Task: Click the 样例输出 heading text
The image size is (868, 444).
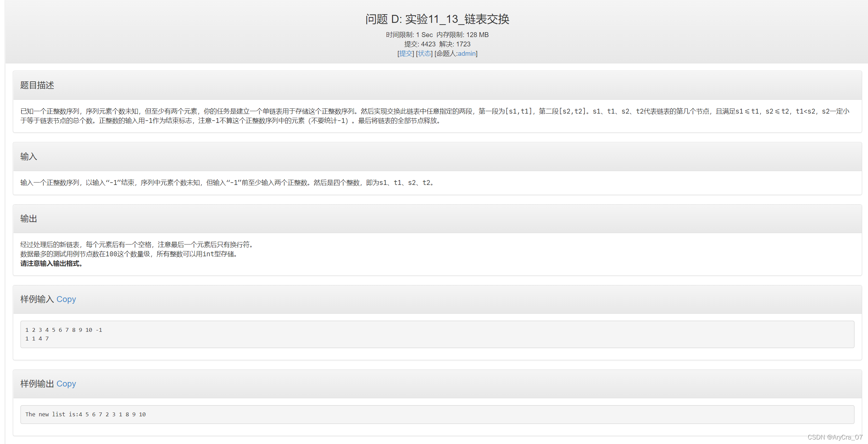Action: 37,384
